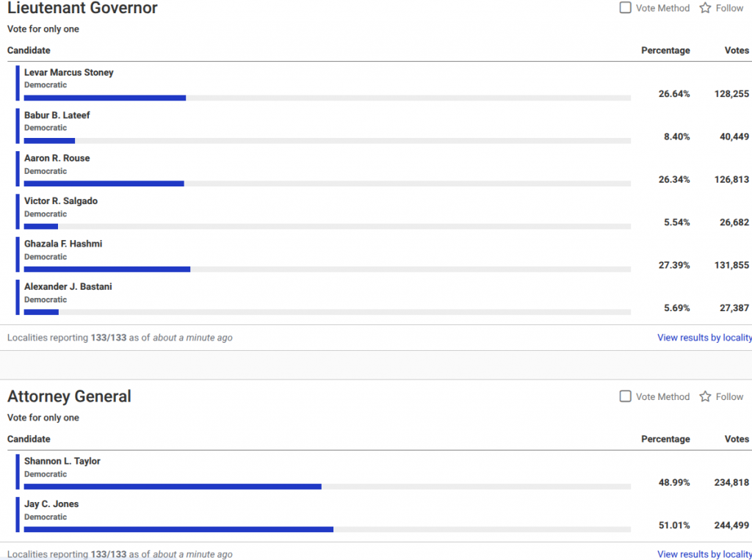Viewport: 752px width, 560px height.
Task: Open Lieutenant Governor results by locality link
Action: click(704, 338)
